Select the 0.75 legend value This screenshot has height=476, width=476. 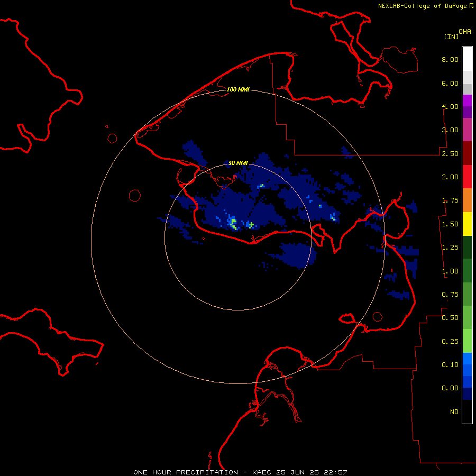[450, 295]
